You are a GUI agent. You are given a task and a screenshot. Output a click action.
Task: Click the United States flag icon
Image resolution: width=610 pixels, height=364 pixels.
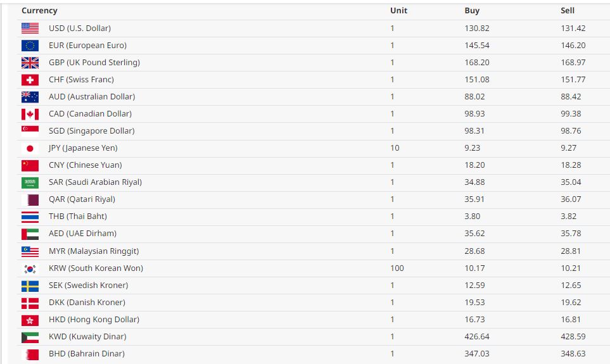tap(30, 28)
